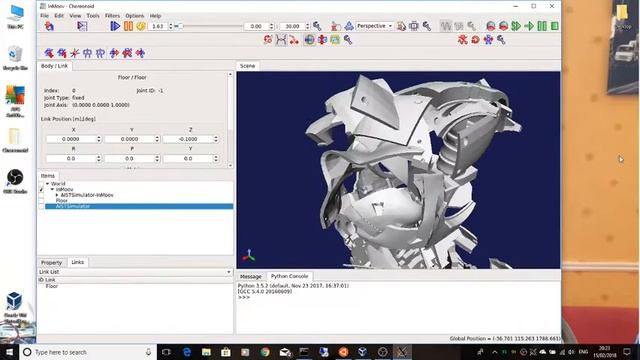The height and width of the screenshot is (360, 640).
Task: Open the Link List dropdown
Action: tap(135, 272)
